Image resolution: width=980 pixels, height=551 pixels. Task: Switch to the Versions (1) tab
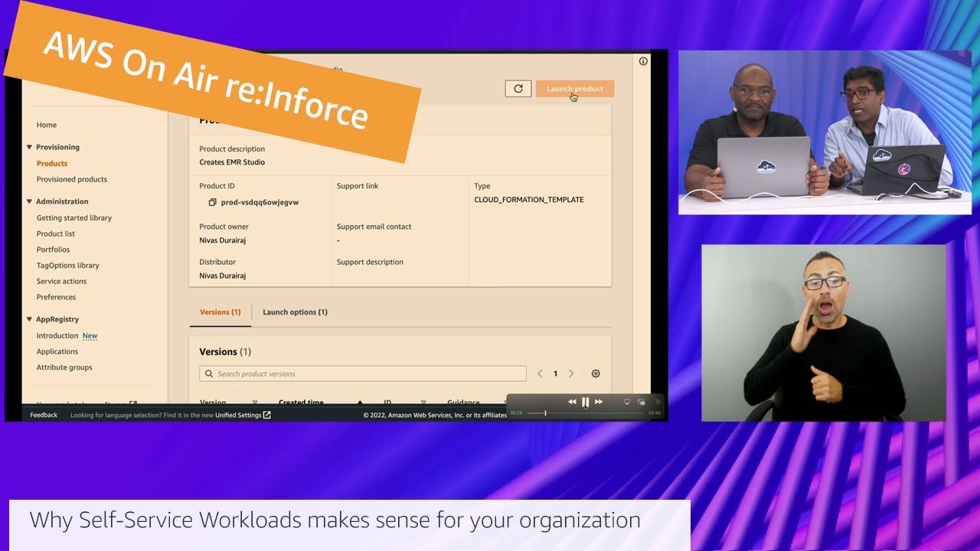[x=220, y=312]
